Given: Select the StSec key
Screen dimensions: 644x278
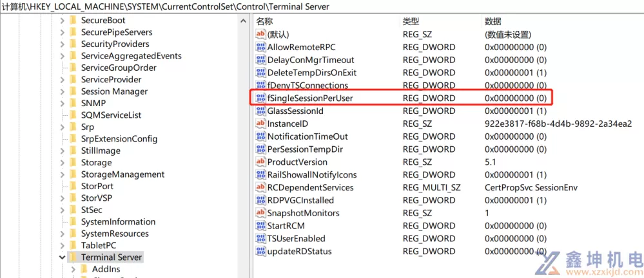Looking at the screenshot, I should coord(91,210).
